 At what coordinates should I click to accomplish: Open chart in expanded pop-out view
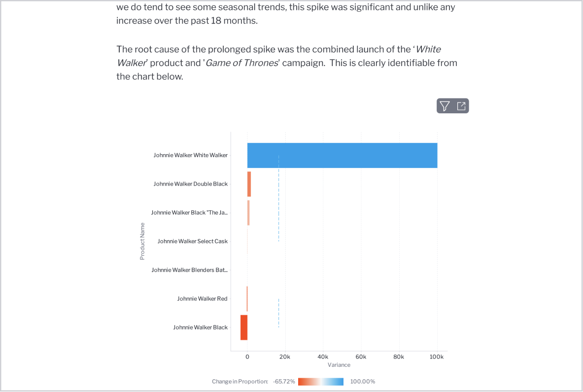[461, 106]
